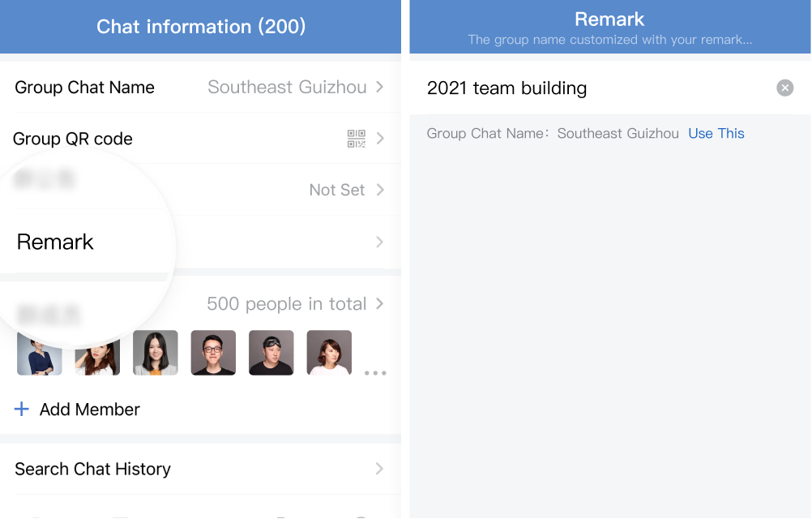Open the Remark row chevron
812x519 pixels.
[x=379, y=242]
